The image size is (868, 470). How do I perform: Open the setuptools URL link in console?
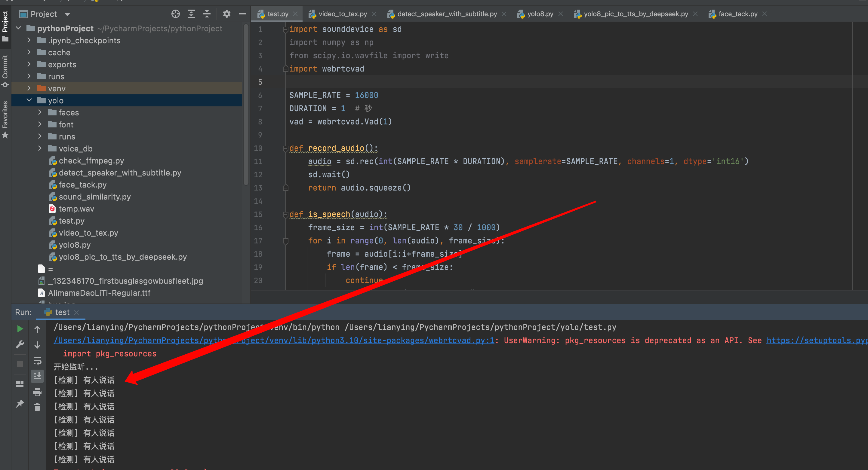coord(817,340)
